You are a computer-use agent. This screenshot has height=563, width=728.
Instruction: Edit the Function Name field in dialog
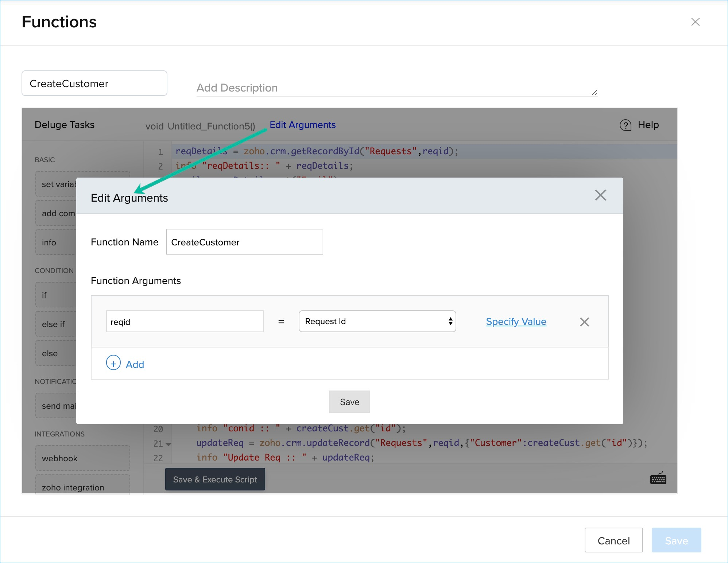tap(244, 242)
